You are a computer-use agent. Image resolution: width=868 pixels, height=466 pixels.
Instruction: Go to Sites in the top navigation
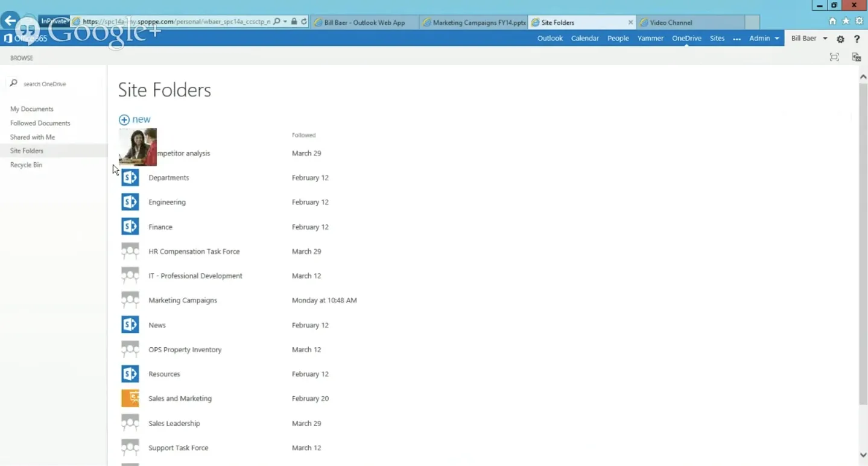[x=717, y=39]
